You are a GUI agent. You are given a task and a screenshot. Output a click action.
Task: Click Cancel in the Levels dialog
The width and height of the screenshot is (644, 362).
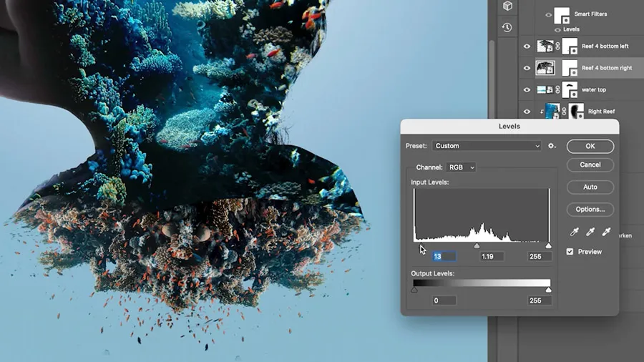click(x=590, y=165)
